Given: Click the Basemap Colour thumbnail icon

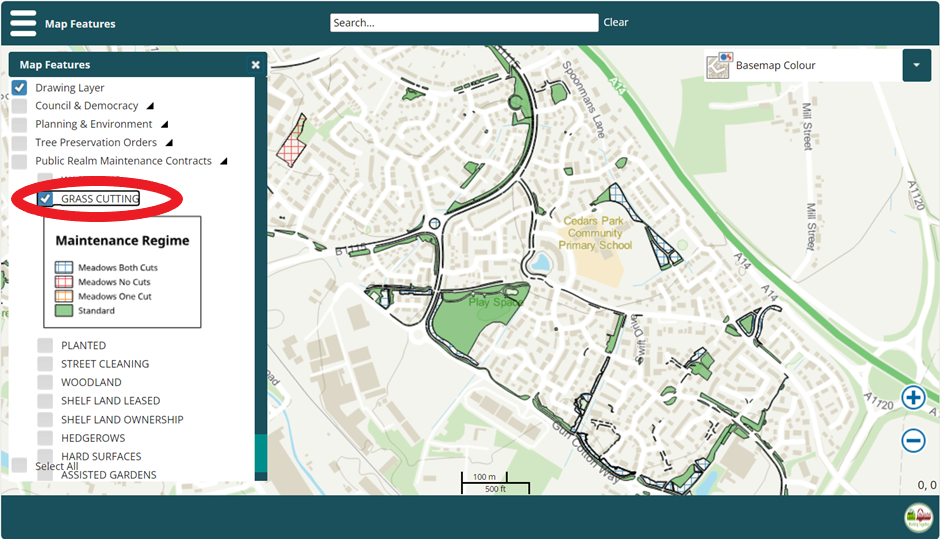Looking at the screenshot, I should [718, 66].
